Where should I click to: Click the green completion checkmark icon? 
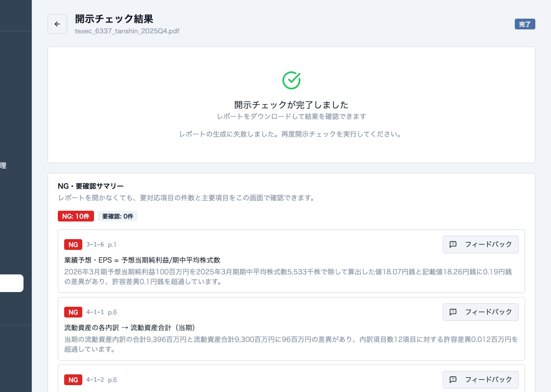coord(291,79)
